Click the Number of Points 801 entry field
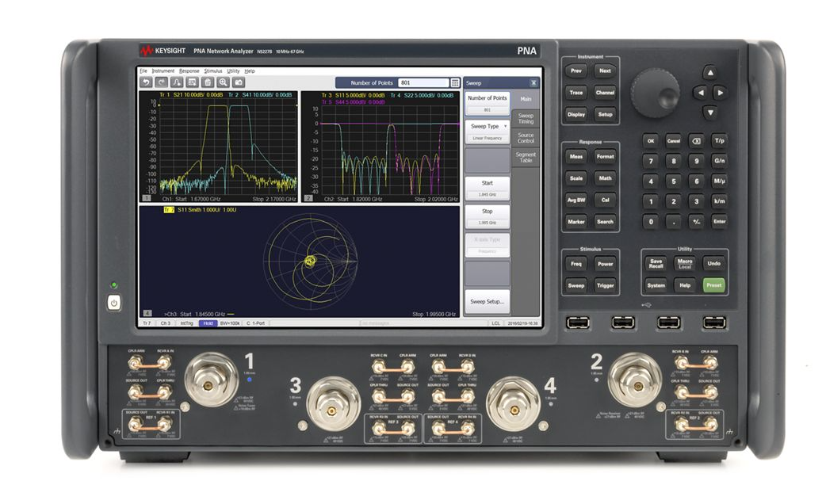826x504 pixels. pyautogui.click(x=423, y=82)
